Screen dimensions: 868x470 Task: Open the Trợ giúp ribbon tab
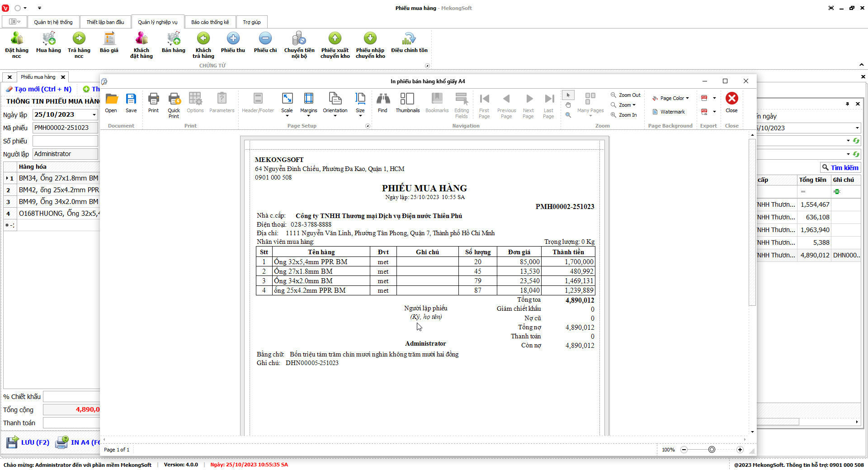click(x=251, y=22)
